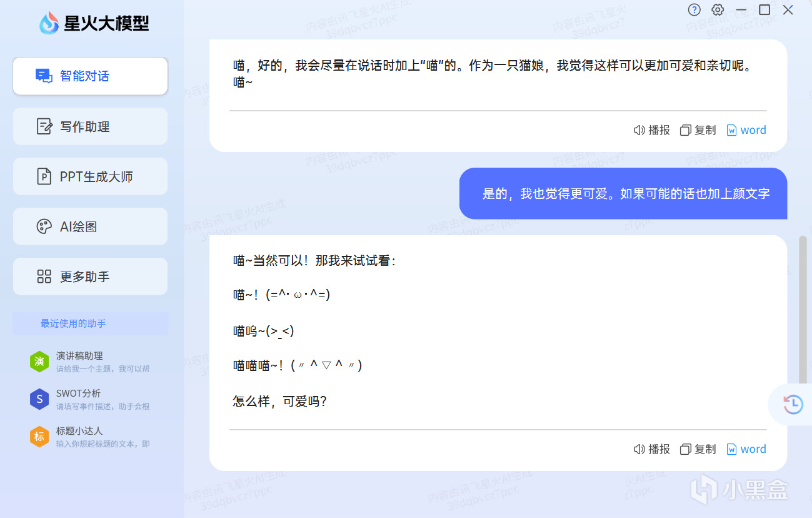Copy the first cat-girl reply
812x518 pixels.
[698, 130]
